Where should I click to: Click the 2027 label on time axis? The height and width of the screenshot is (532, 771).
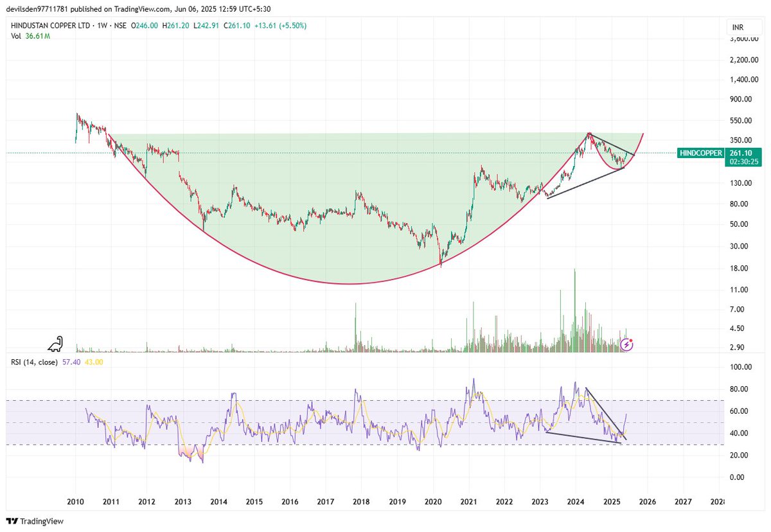[x=683, y=501]
